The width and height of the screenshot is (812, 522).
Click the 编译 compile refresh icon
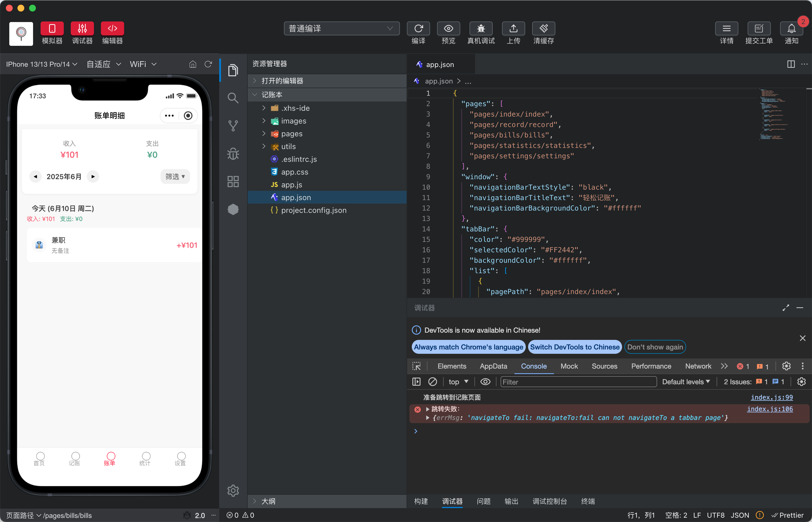tap(418, 28)
